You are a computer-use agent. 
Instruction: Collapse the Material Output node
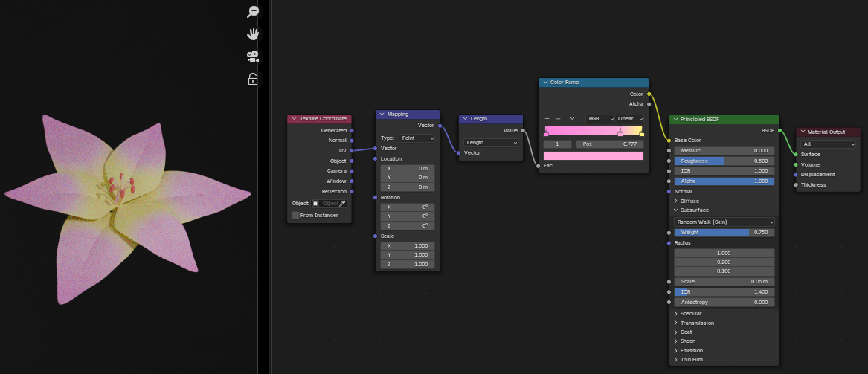coord(803,132)
